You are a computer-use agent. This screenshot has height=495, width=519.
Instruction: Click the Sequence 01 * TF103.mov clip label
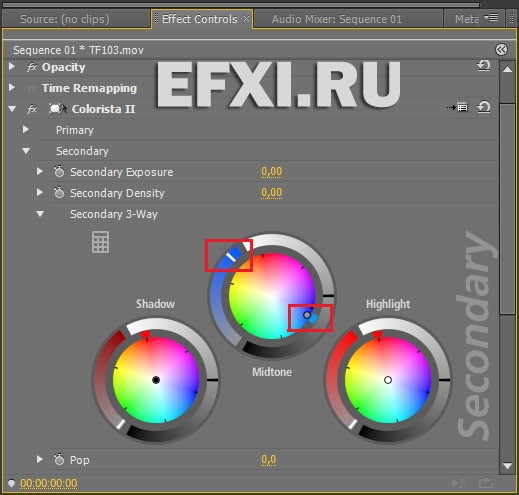[x=78, y=50]
